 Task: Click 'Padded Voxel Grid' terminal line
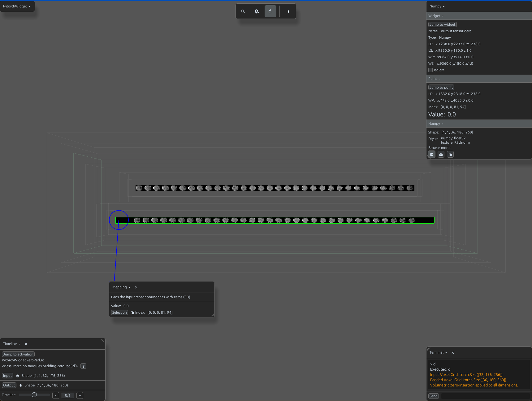(468, 380)
